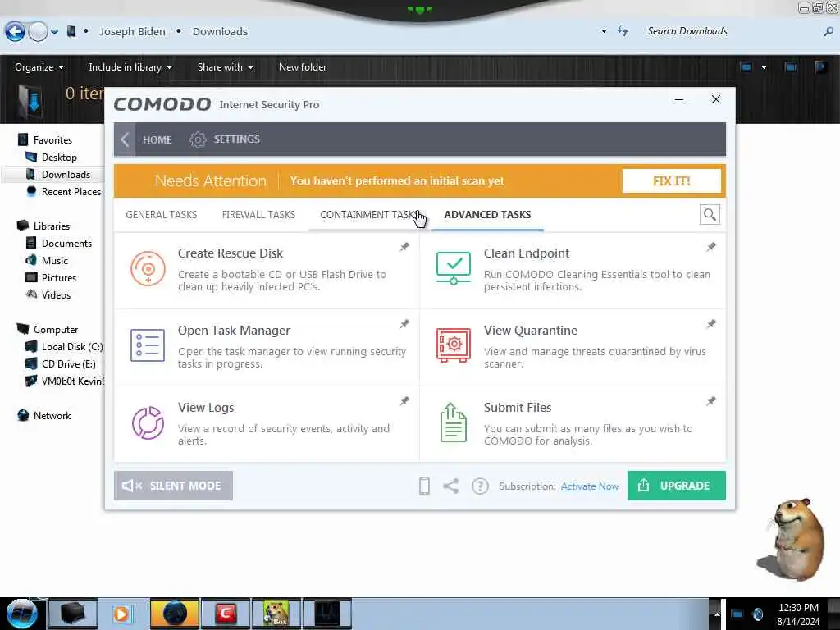Switch to Firewall Tasks tab
The width and height of the screenshot is (840, 630).
click(258, 215)
